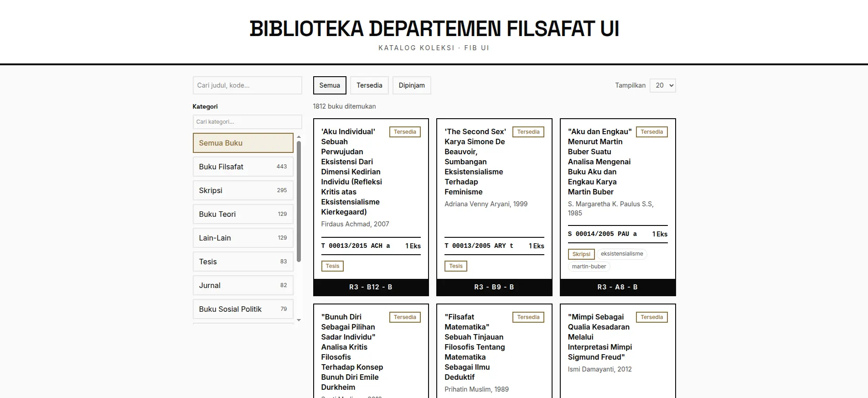Screen dimensions: 868x398
Task: Open the "Aku dan Engkau" book title
Action: click(x=599, y=162)
